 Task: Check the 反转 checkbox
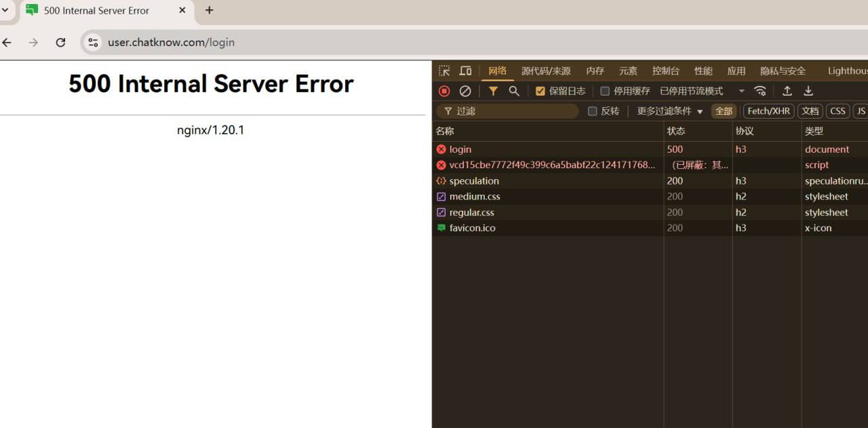[592, 111]
